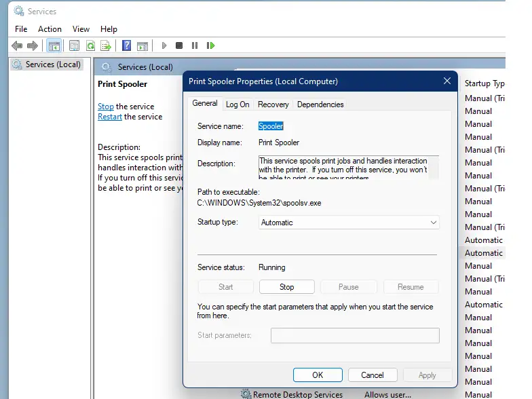
Task: Click the Pause button in the dialog
Action: coord(349,287)
